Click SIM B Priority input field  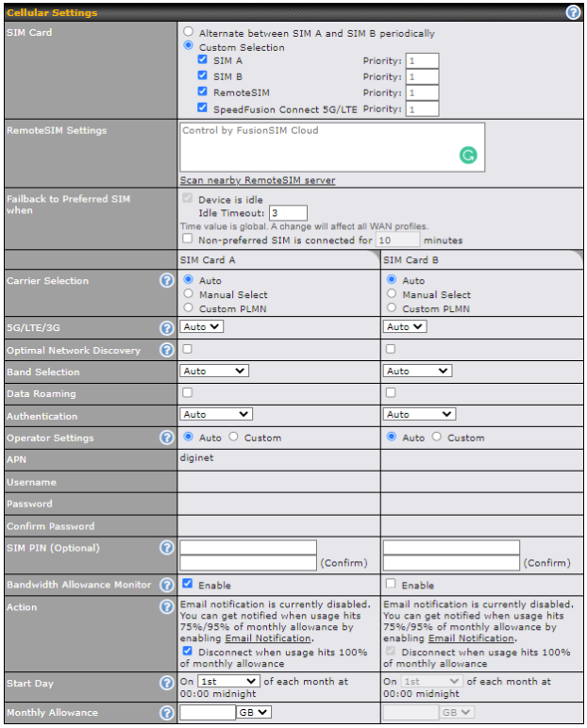tap(422, 76)
